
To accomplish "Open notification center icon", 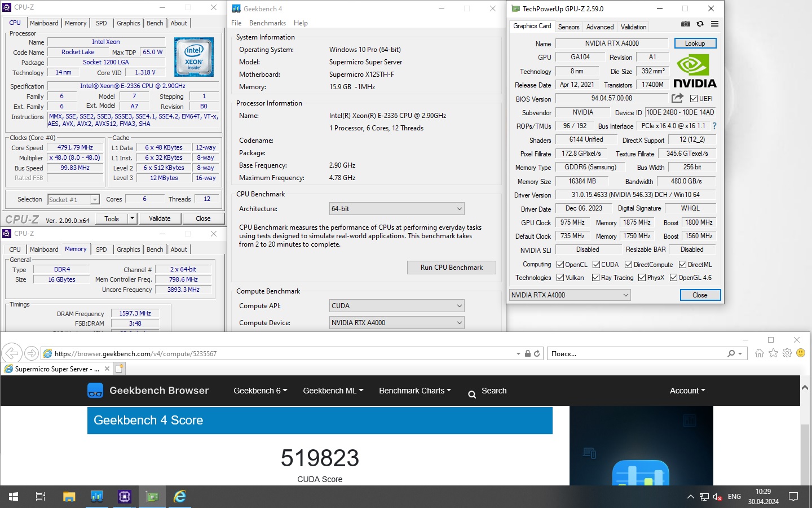I will click(793, 497).
